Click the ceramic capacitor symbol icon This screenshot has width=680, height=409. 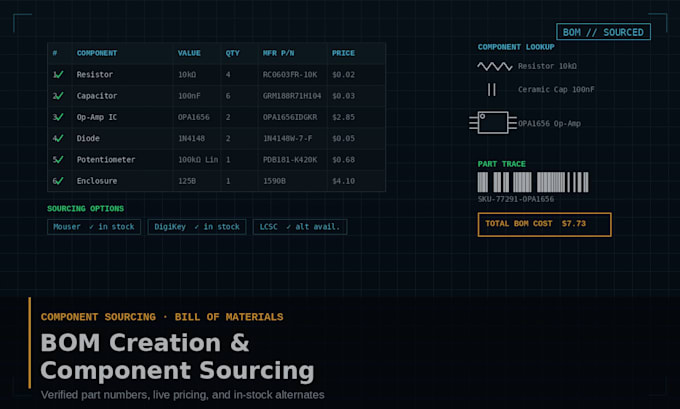pyautogui.click(x=491, y=90)
